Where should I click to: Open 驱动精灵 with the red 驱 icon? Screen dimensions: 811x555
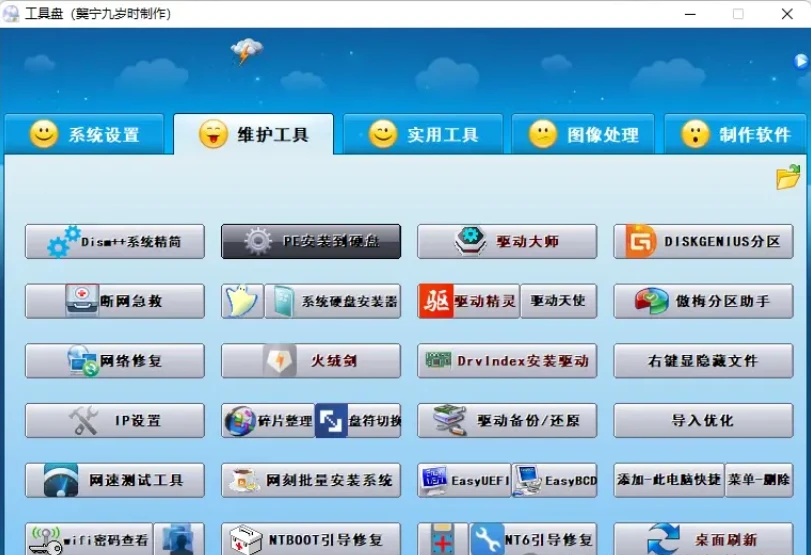coord(469,301)
